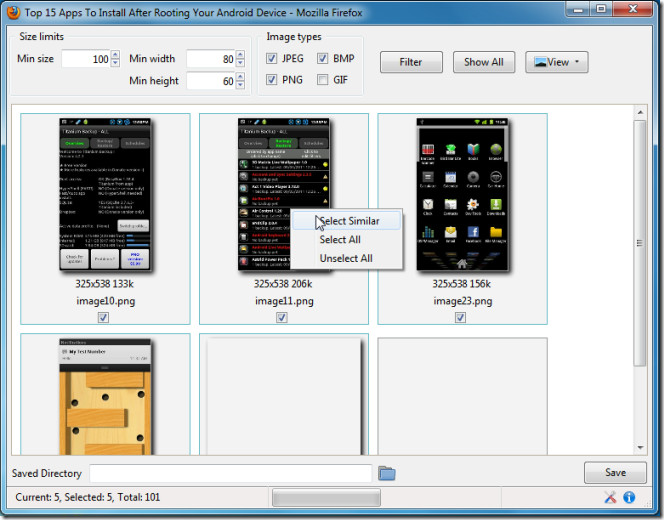Click the Firefox logo in title bar
Screen dimensions: 664x520
coord(14,13)
